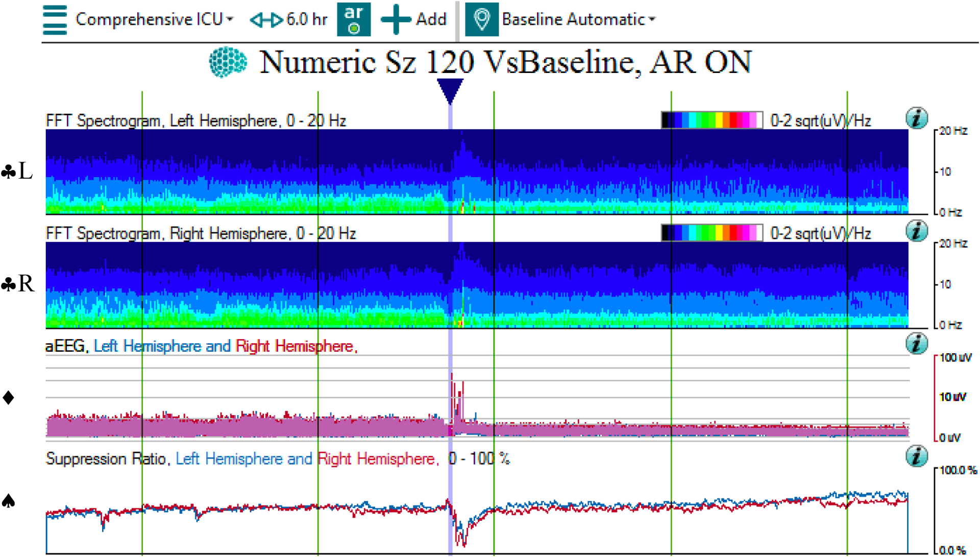The height and width of the screenshot is (557, 980).
Task: Click the Left Hemisphere spectrogram plot area
Action: point(477,172)
